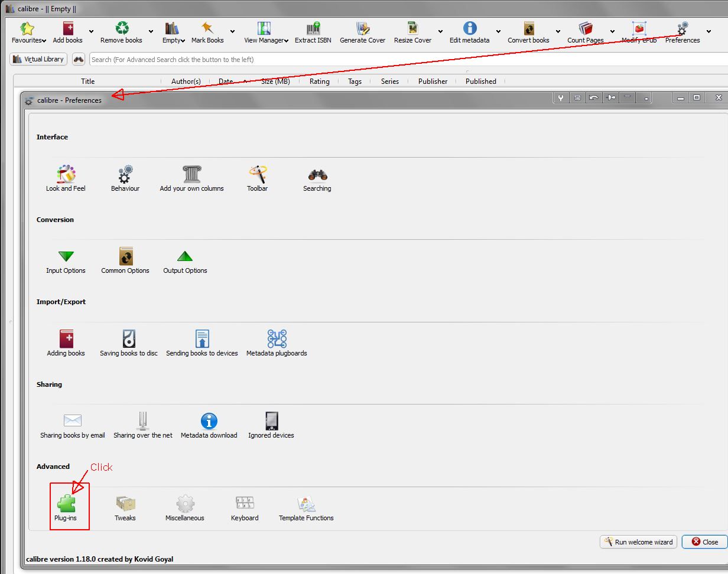
Task: Click Generate Cover toolbar button
Action: click(x=363, y=32)
